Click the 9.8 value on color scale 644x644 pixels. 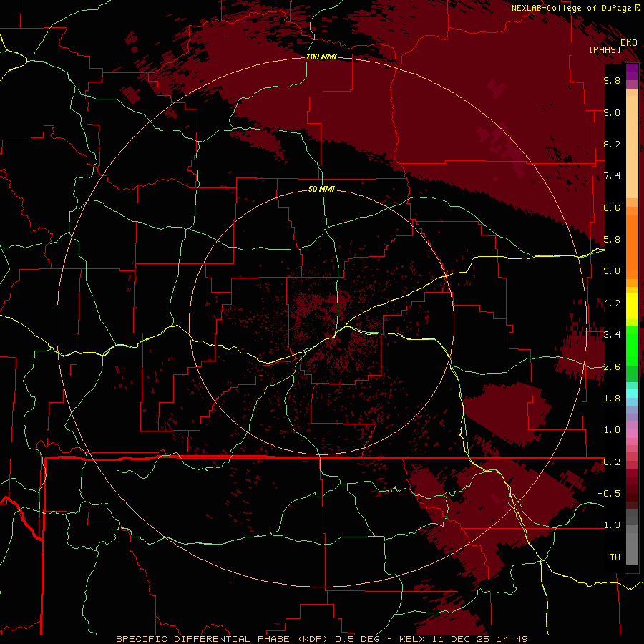(612, 80)
